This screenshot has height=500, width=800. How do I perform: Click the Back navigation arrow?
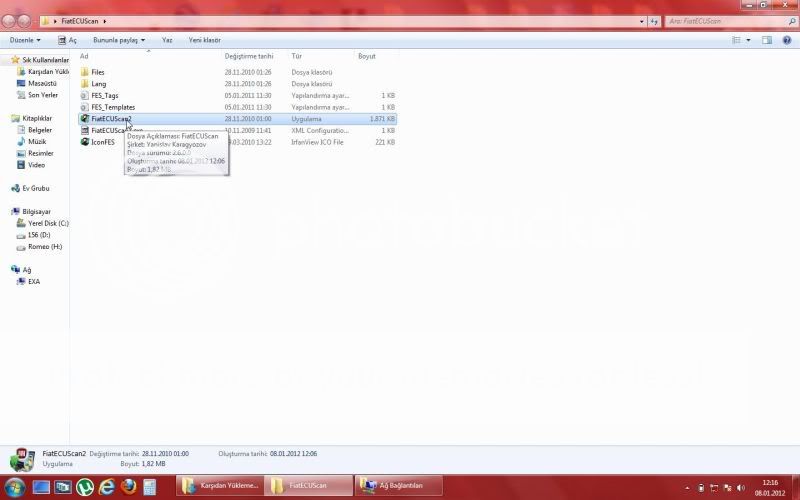[9, 21]
